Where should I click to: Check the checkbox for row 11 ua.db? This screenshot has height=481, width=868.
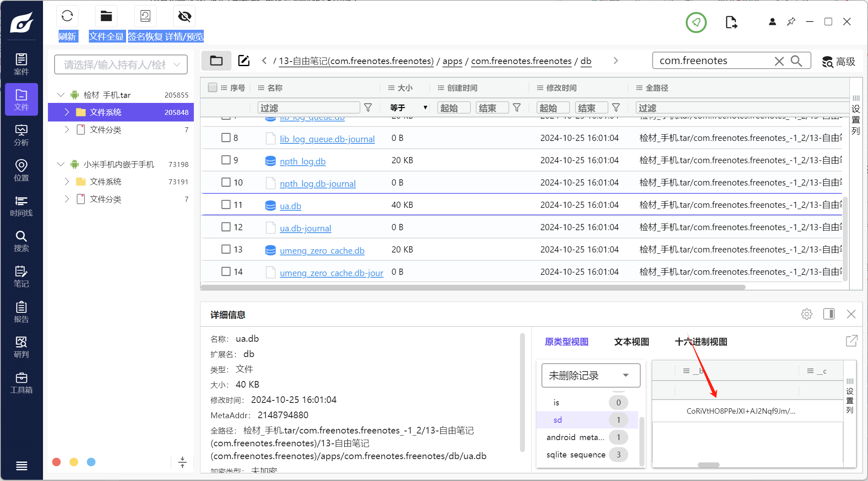(226, 205)
